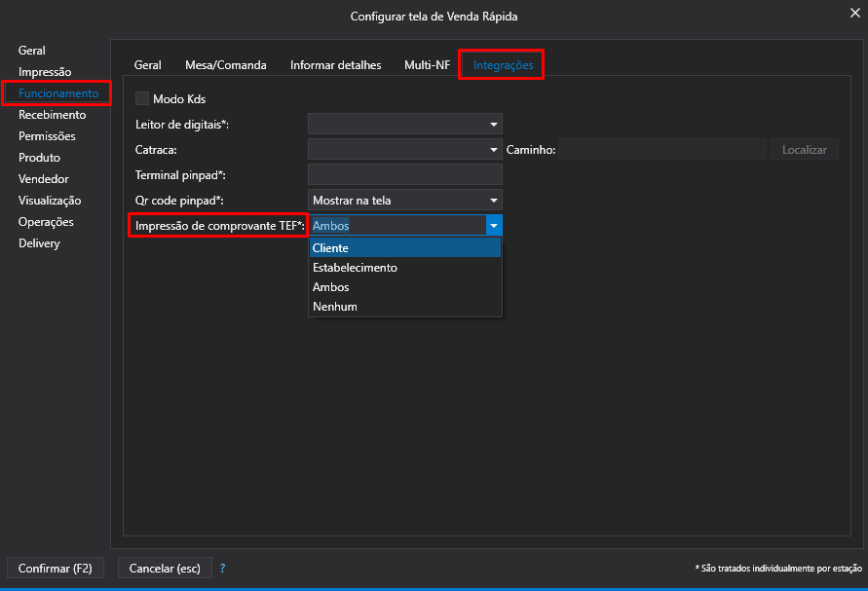Collapse the Impressão de comprovante TEF dropdown arrow
868x591 pixels.
pyautogui.click(x=494, y=226)
